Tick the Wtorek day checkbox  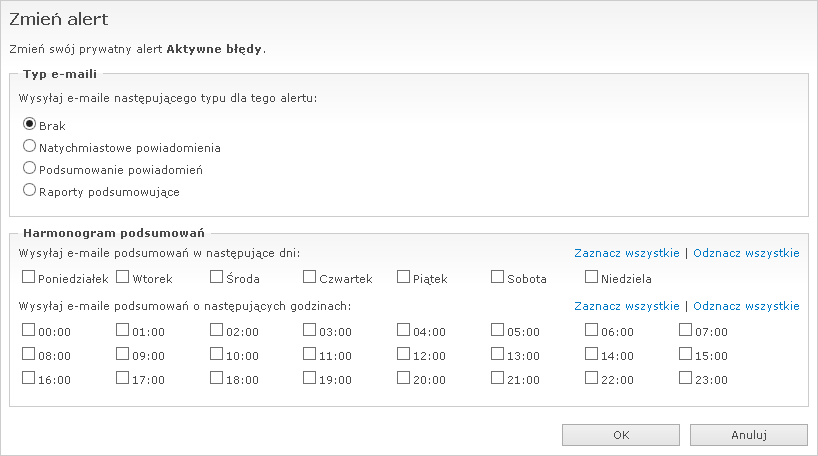122,277
